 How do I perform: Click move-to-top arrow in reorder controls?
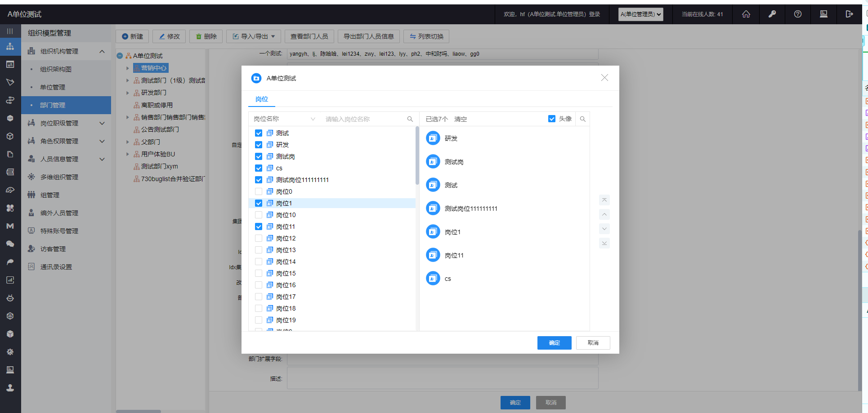[x=604, y=200]
